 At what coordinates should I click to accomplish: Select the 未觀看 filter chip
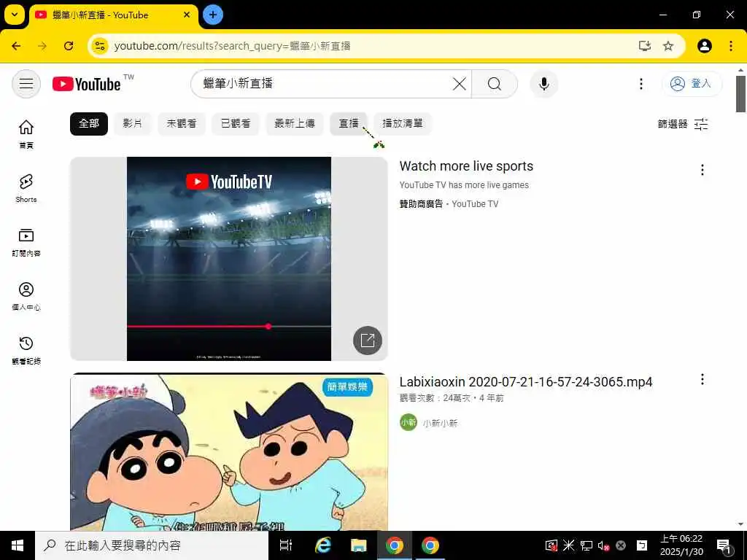pos(182,124)
